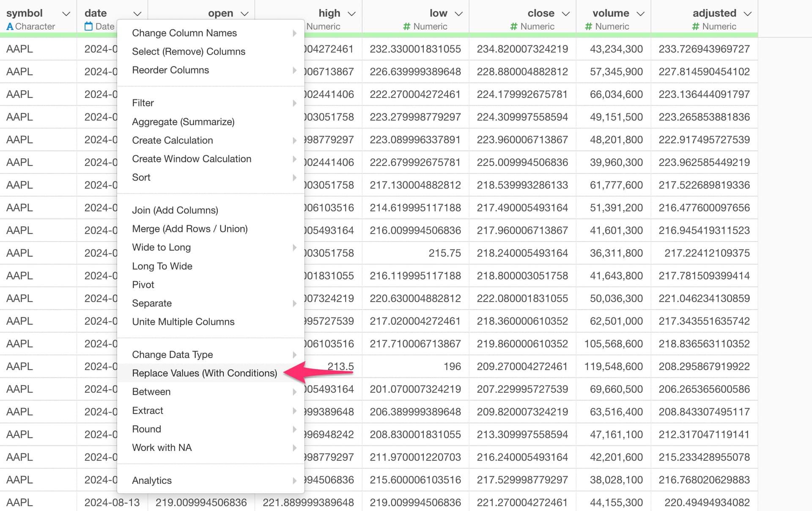Select close cell 221.270004272461
The image size is (812, 511).
point(523,503)
